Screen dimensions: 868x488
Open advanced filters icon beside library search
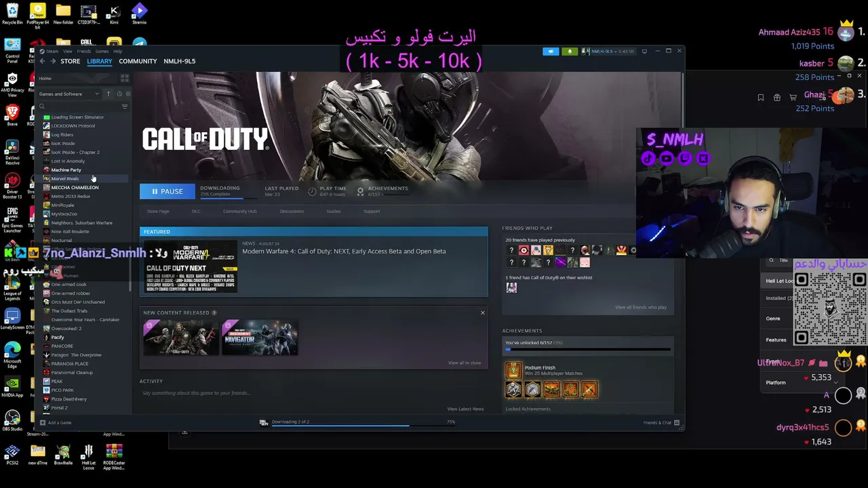point(124,106)
